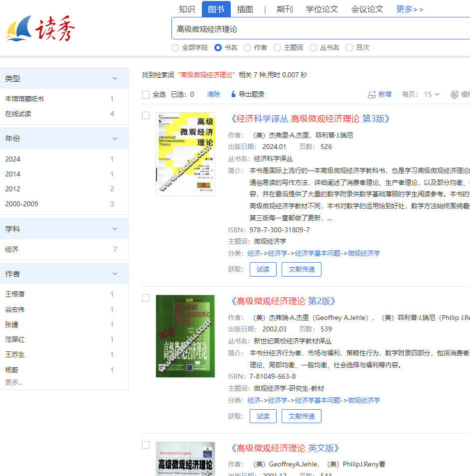This screenshot has height=476, width=470.
Task: Select the 作者 search field radio button
Action: (x=247, y=48)
